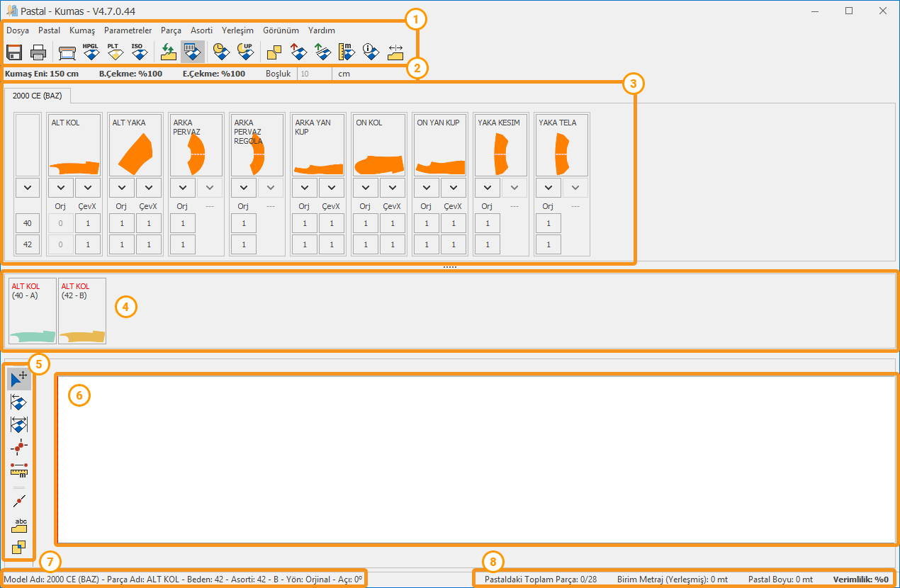This screenshot has width=900, height=588.
Task: Select the 2000 CE (BAZ) tab
Action: [37, 96]
